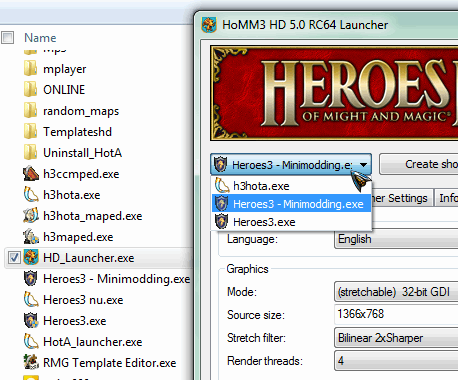Click the HotA_launcher.exe file icon

point(31,342)
